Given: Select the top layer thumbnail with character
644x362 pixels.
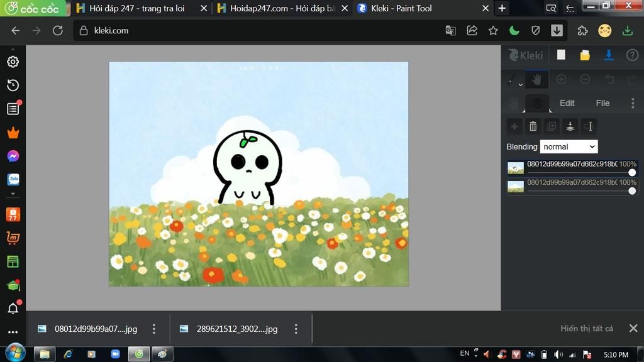Looking at the screenshot, I should tap(516, 168).
